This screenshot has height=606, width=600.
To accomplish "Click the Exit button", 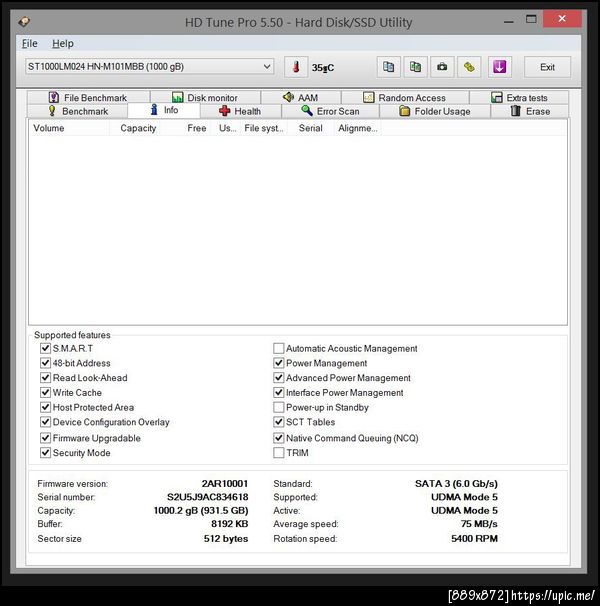I will click(x=547, y=67).
